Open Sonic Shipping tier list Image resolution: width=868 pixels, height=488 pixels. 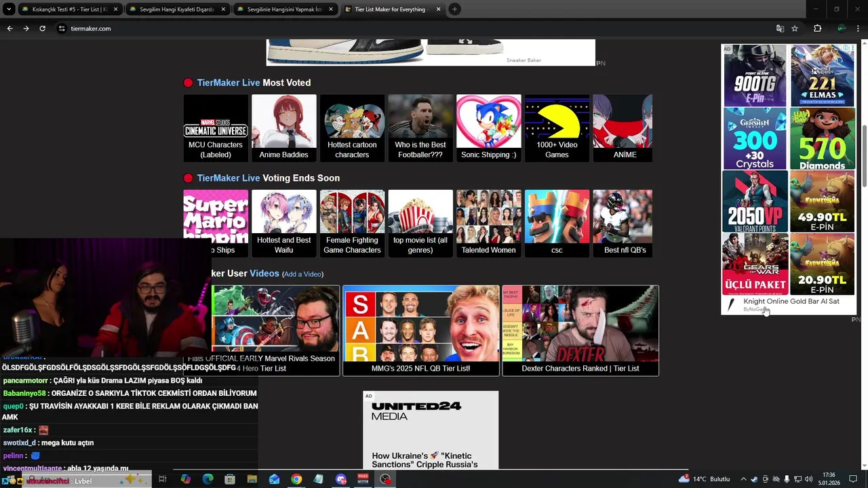(488, 128)
